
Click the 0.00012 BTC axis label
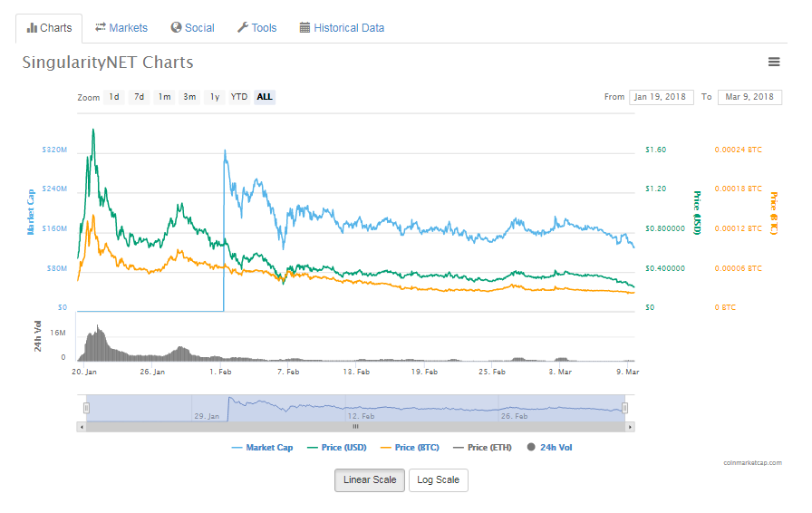(x=738, y=228)
